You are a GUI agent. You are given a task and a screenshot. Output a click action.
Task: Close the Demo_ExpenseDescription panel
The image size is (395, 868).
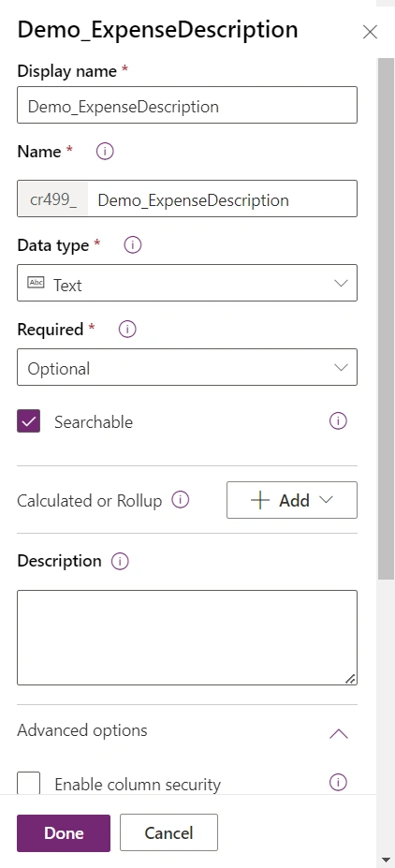click(x=370, y=32)
